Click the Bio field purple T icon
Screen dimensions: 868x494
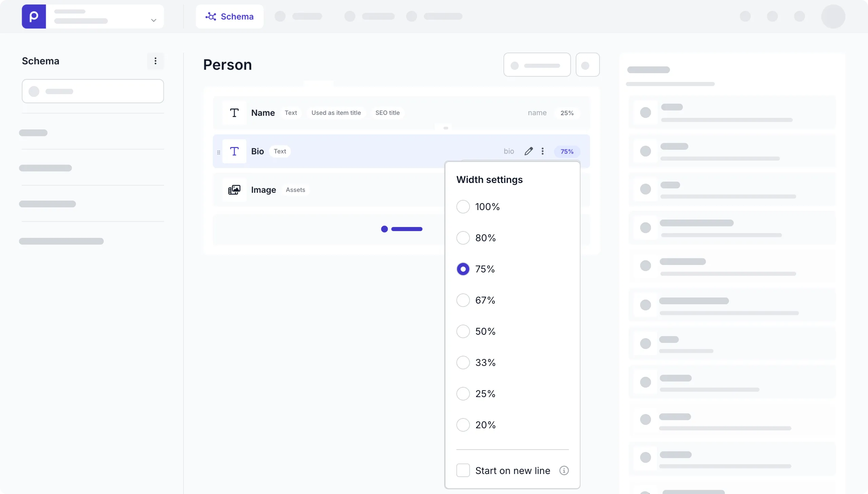[x=234, y=151]
